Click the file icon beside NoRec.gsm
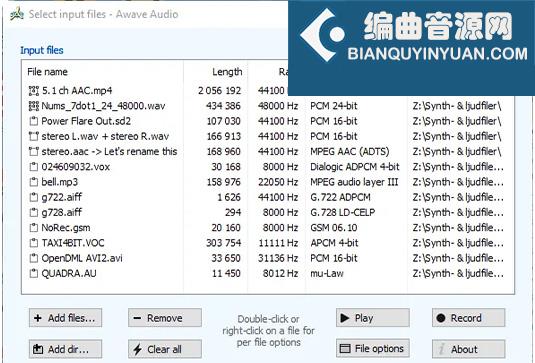 [x=33, y=228]
